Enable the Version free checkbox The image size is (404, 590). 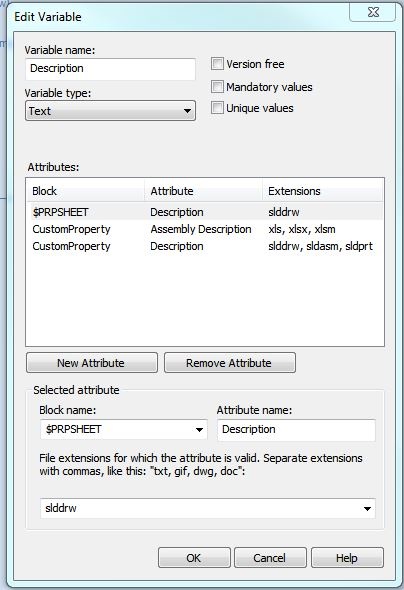tap(217, 64)
